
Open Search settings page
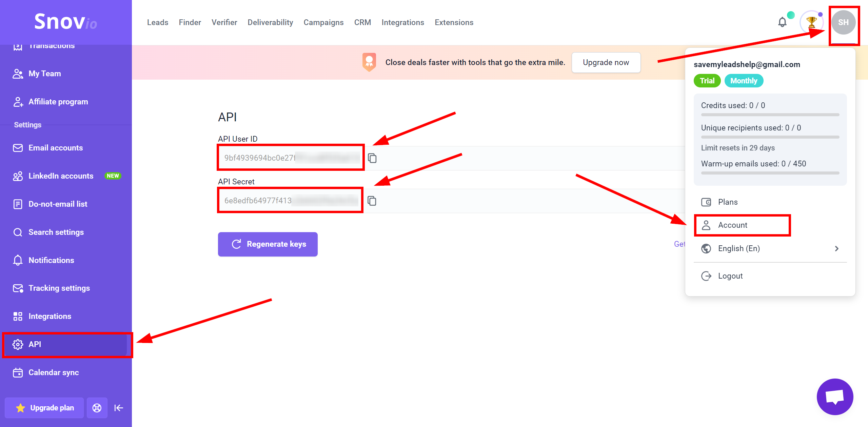click(66, 232)
